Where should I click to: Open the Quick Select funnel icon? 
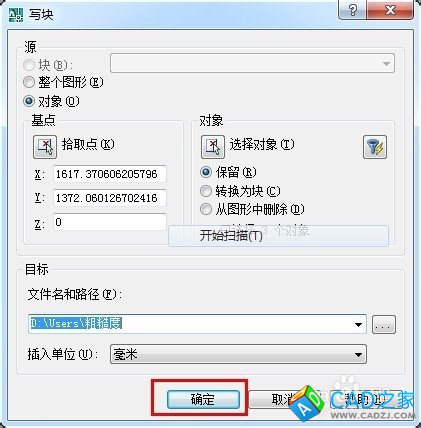tap(375, 147)
